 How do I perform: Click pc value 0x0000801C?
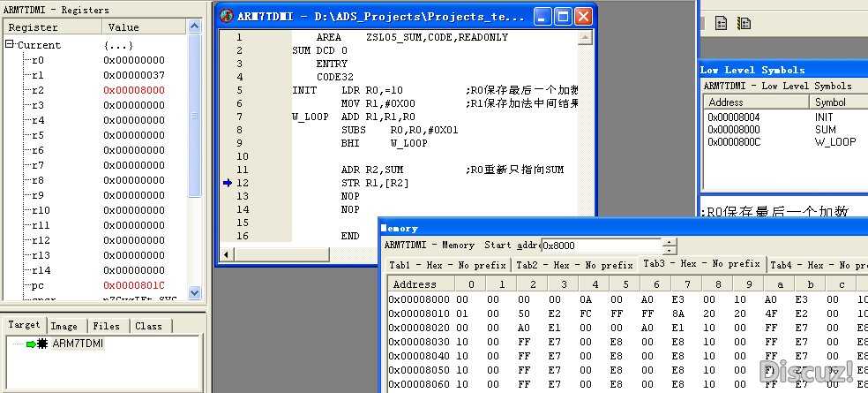click(134, 285)
